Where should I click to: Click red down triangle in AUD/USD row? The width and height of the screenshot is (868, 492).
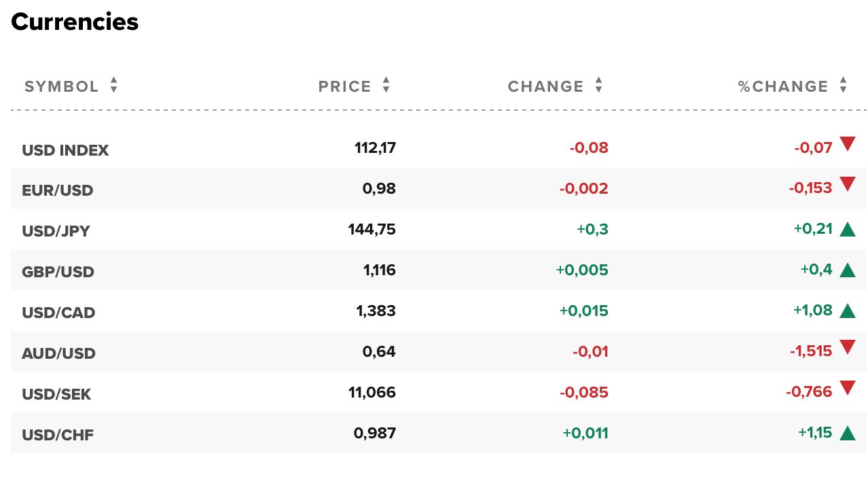click(x=847, y=347)
